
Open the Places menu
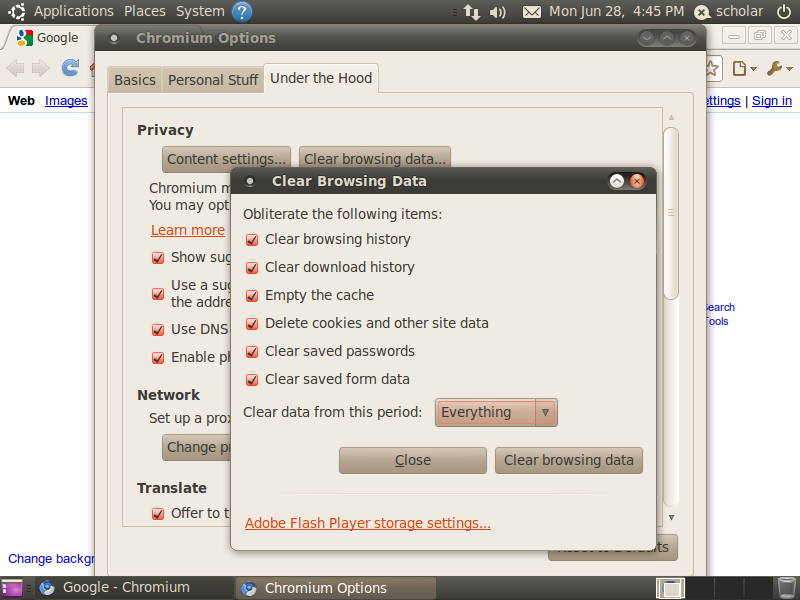145,11
